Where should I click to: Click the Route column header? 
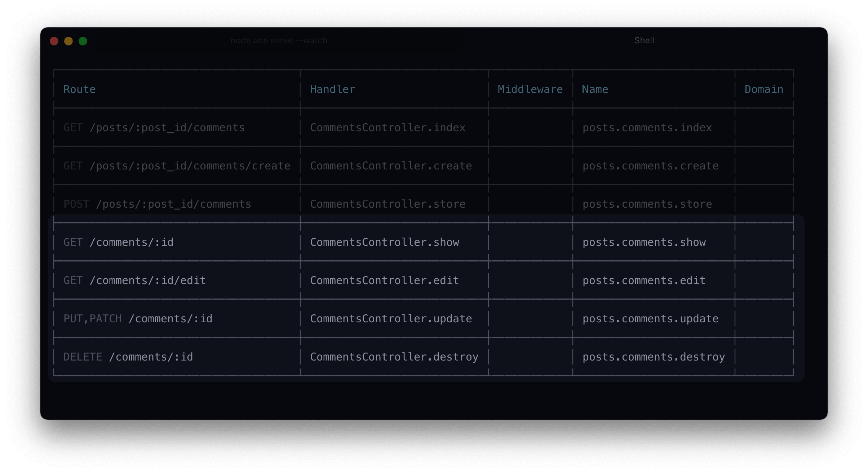tap(80, 89)
